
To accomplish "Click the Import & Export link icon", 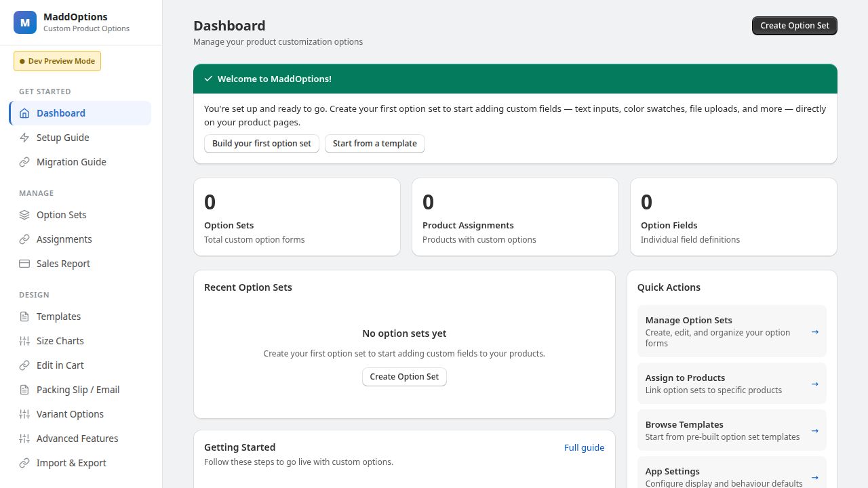I will [24, 463].
